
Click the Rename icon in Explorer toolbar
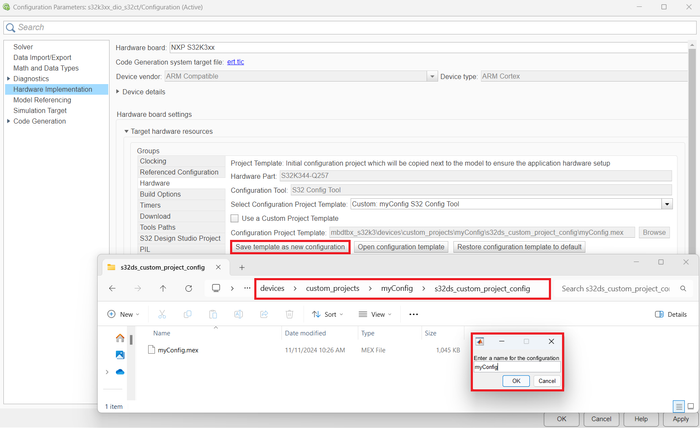[x=238, y=314]
